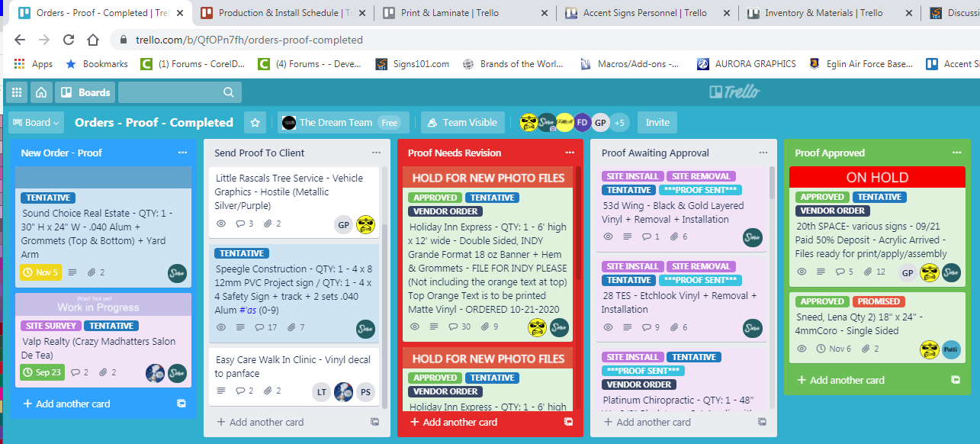Click LT avatar on Easy Care Walk In Clinic card
This screenshot has height=444, width=980.
(x=322, y=392)
